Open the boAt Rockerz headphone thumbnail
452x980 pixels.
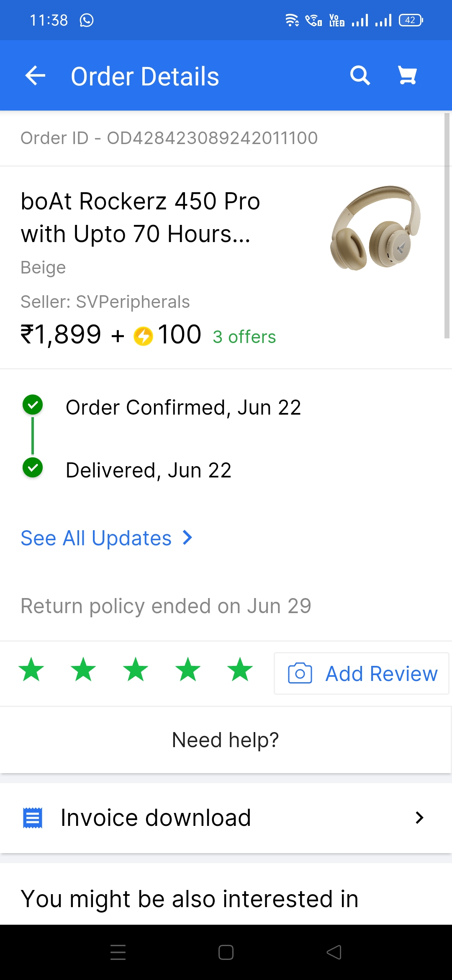click(x=375, y=228)
